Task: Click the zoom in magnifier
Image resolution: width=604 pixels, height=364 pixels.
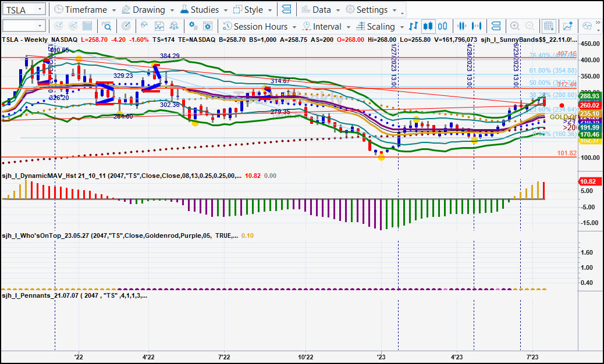Action: point(514,26)
